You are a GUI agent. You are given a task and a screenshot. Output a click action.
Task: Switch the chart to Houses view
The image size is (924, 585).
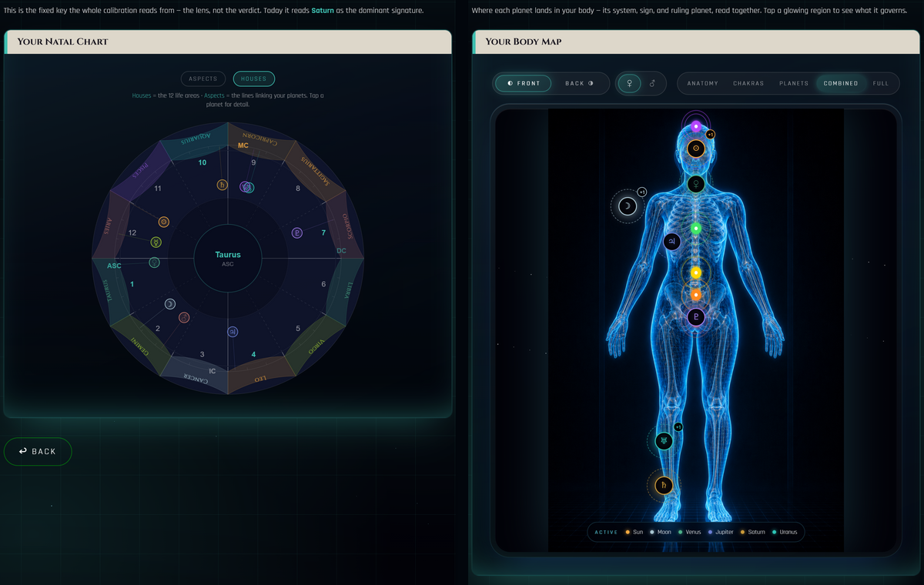pos(254,79)
